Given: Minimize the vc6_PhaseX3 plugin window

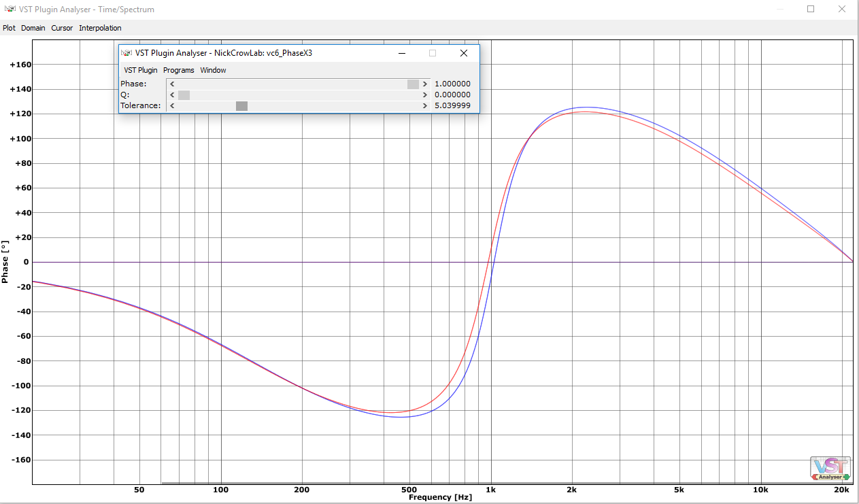Looking at the screenshot, I should coord(402,53).
